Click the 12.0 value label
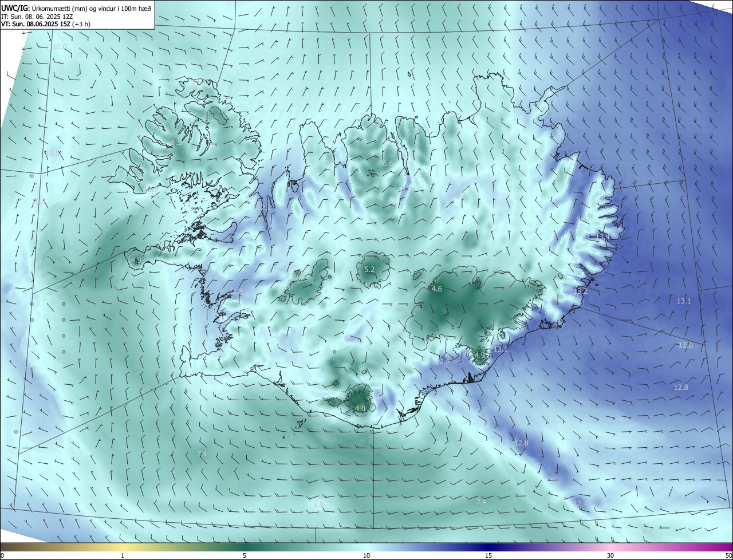733x560 pixels. tap(685, 345)
